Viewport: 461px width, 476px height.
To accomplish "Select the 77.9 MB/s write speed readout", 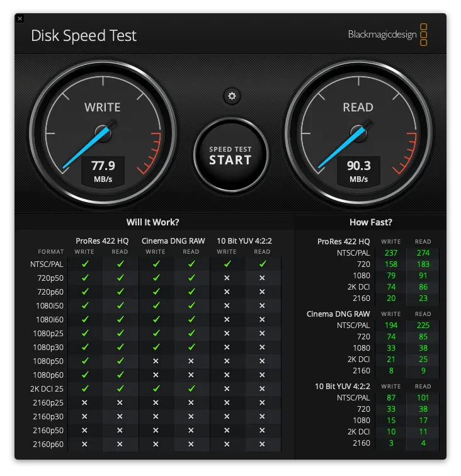I will pyautogui.click(x=103, y=171).
